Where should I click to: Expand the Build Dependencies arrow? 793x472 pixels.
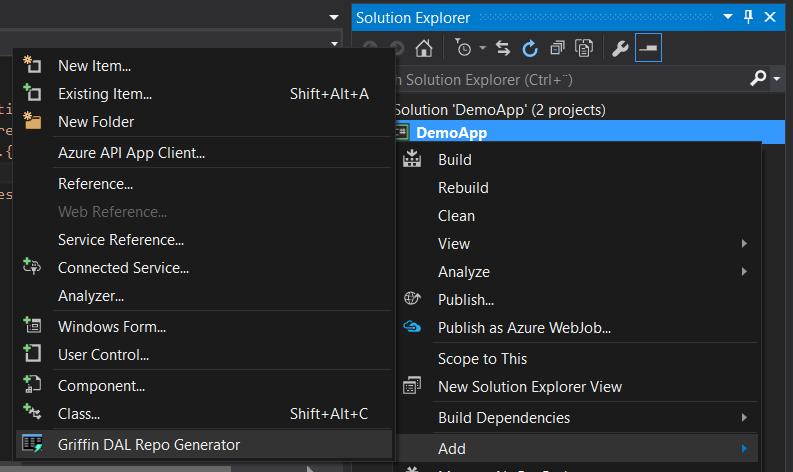click(744, 418)
